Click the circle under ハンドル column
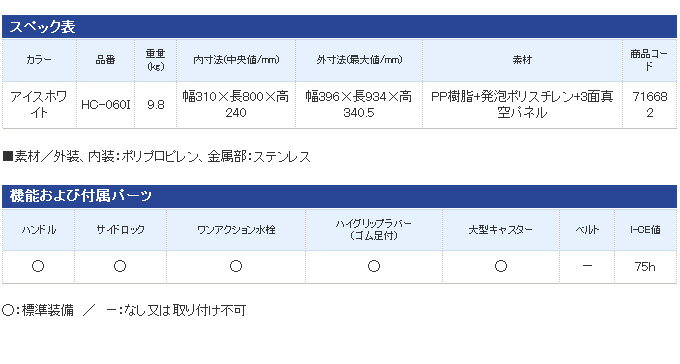The height and width of the screenshot is (364, 680). [38, 266]
